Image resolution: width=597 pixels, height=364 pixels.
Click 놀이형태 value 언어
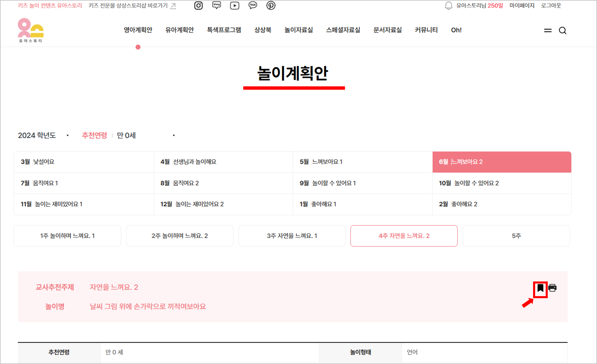[x=412, y=352]
